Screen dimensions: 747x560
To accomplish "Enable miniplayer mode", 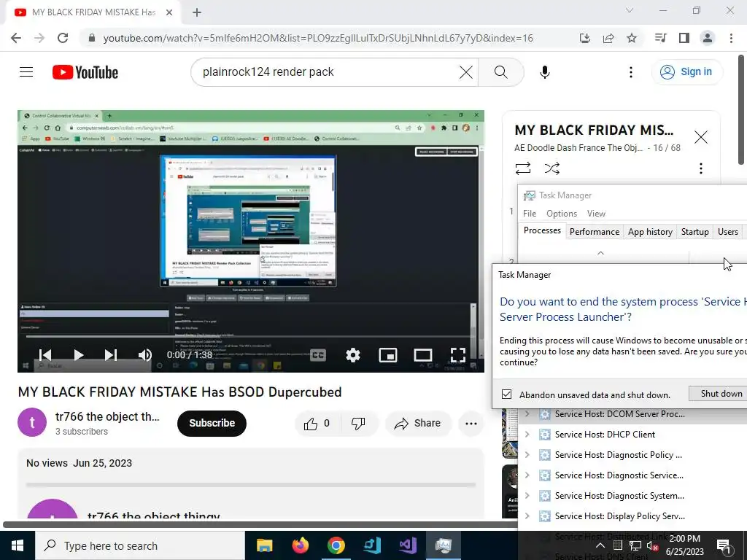I will click(388, 355).
